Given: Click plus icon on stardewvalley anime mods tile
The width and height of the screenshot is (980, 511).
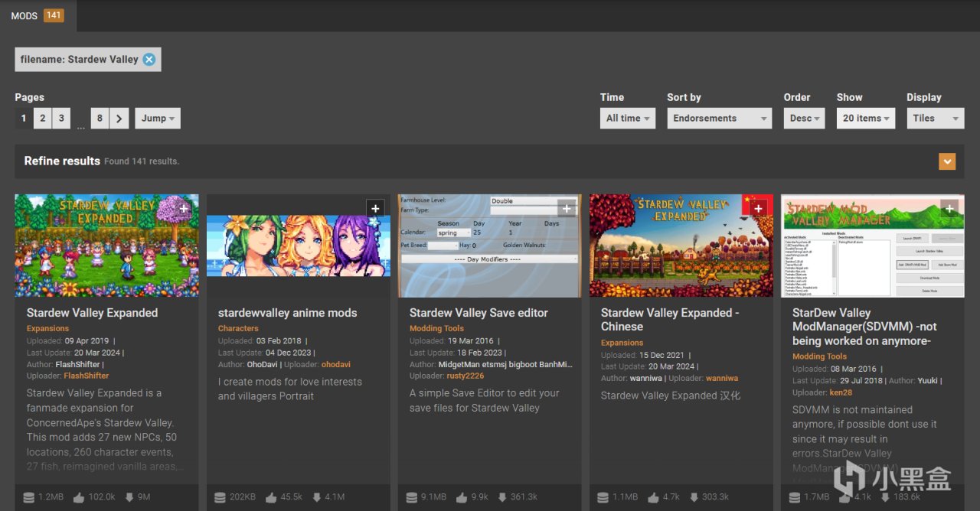Looking at the screenshot, I should (375, 208).
